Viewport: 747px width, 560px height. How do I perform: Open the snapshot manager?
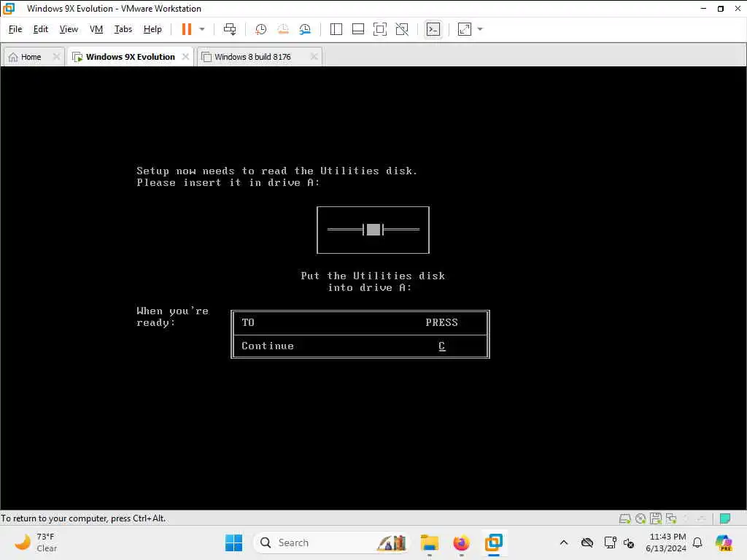point(305,29)
